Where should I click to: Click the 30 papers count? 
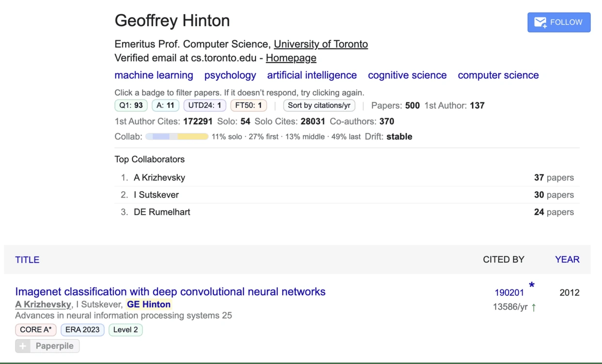554,195
